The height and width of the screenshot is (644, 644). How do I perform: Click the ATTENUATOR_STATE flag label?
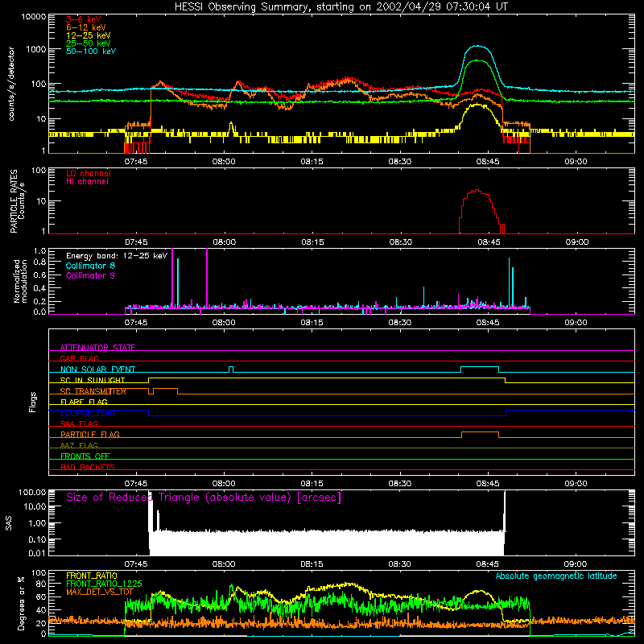tap(97, 348)
